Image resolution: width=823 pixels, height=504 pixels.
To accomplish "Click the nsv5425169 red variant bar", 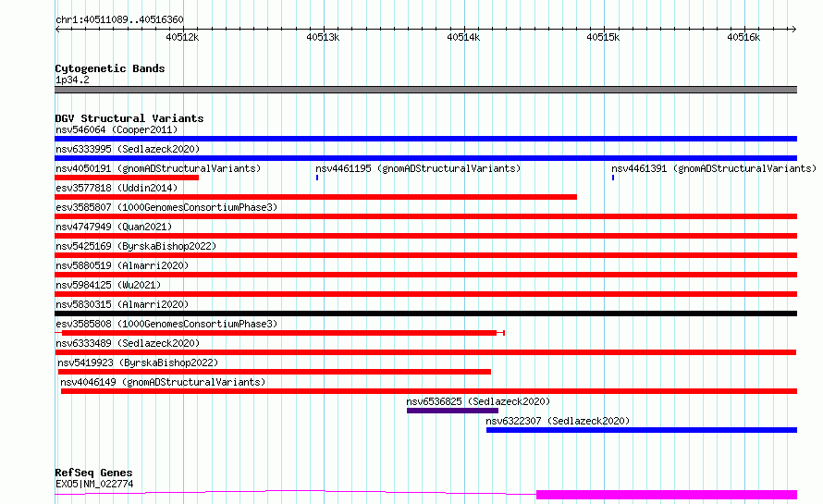I will click(425, 255).
